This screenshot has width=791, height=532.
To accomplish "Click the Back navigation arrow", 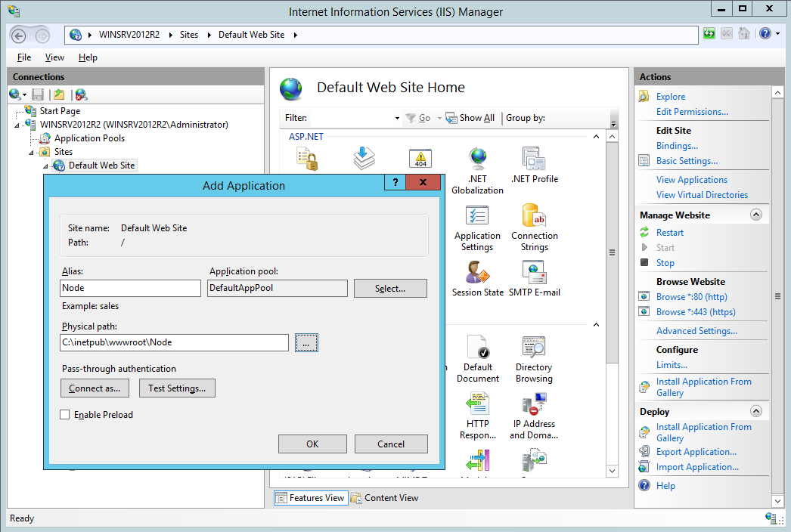I will 19,36.
